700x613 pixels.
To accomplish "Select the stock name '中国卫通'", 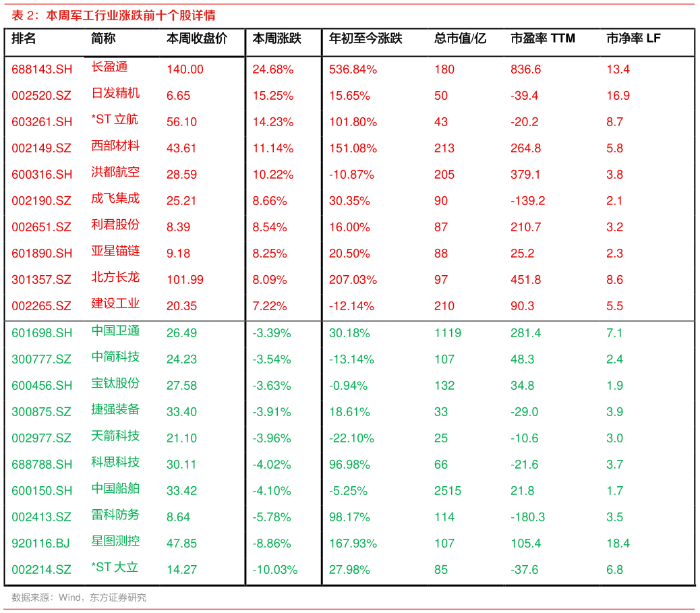I will 115,331.
